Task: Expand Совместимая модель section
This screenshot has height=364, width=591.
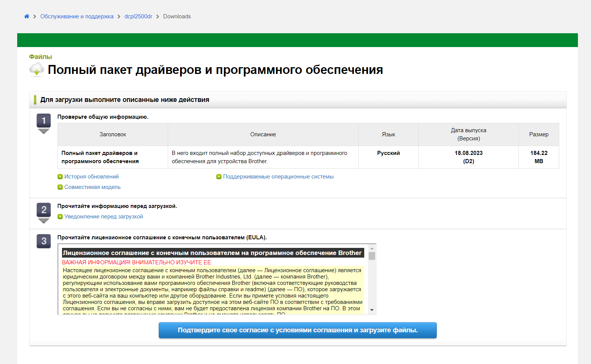Action: [92, 187]
